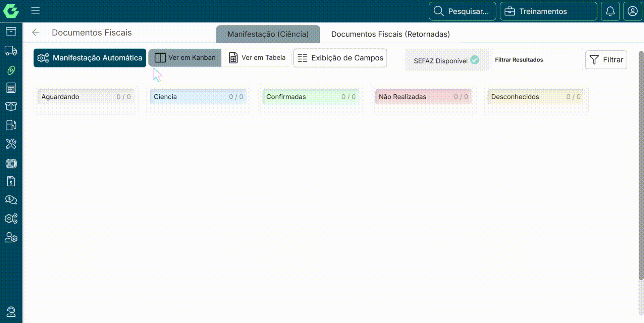Switch to Manifestação (Ciência) tab
The height and width of the screenshot is (323, 644).
[x=268, y=34]
